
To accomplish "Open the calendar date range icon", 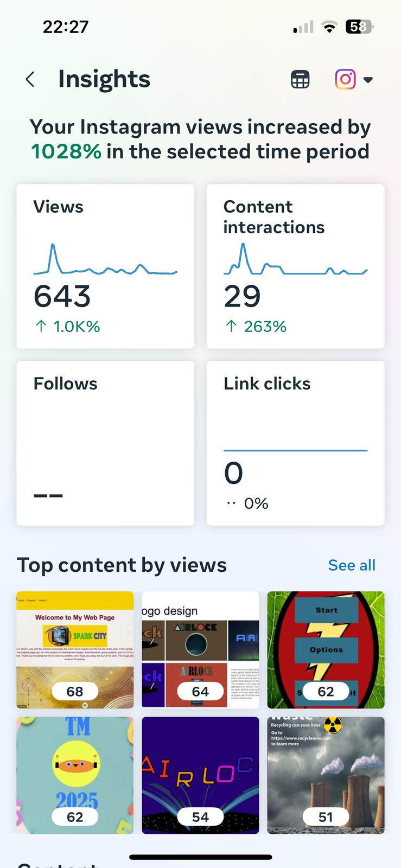I will 300,80.
